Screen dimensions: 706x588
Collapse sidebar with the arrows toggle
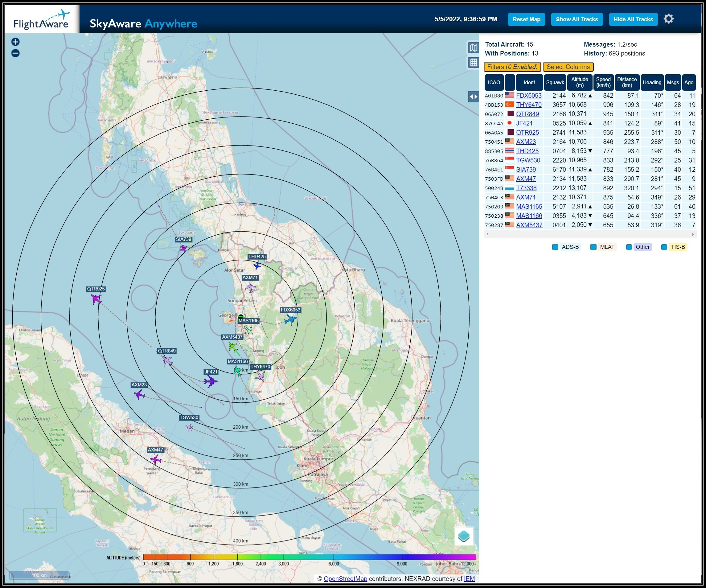(x=473, y=97)
